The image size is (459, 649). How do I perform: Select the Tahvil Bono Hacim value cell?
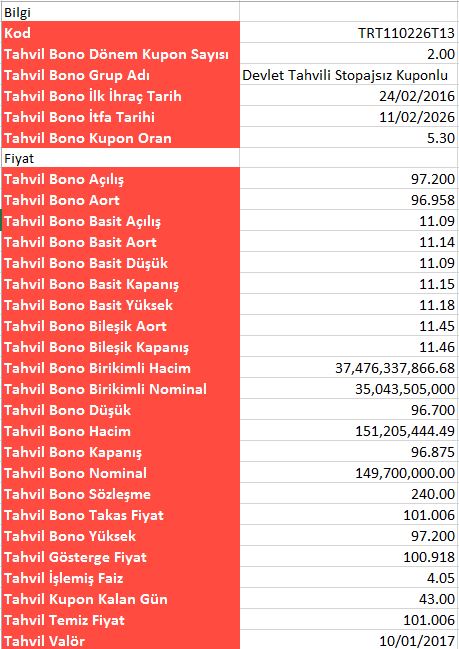(348, 431)
